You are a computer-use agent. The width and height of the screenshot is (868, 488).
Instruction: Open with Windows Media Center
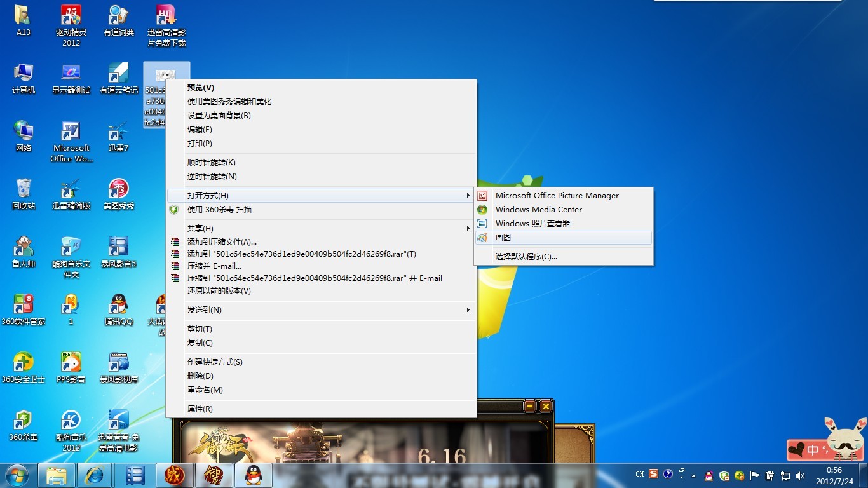564,209
